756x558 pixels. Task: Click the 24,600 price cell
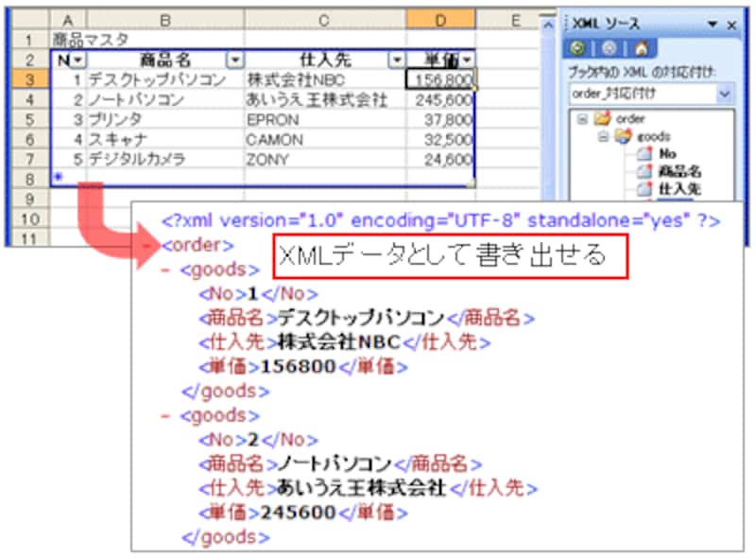coord(440,159)
